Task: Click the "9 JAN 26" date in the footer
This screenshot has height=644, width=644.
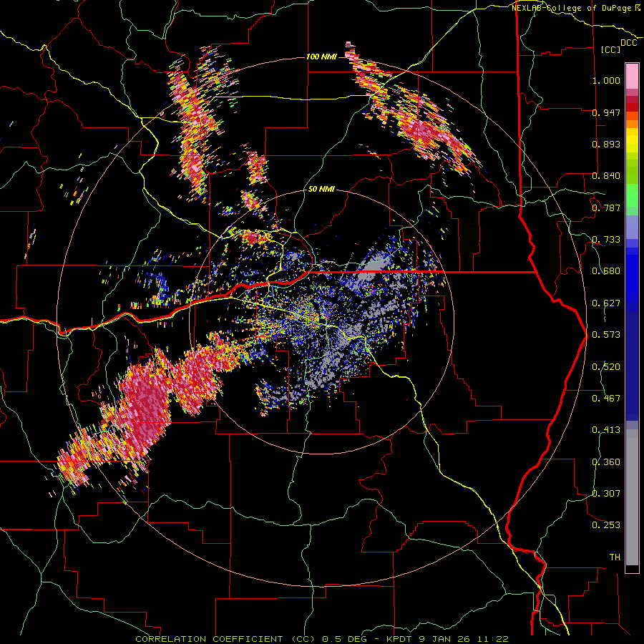Action: (x=445, y=639)
